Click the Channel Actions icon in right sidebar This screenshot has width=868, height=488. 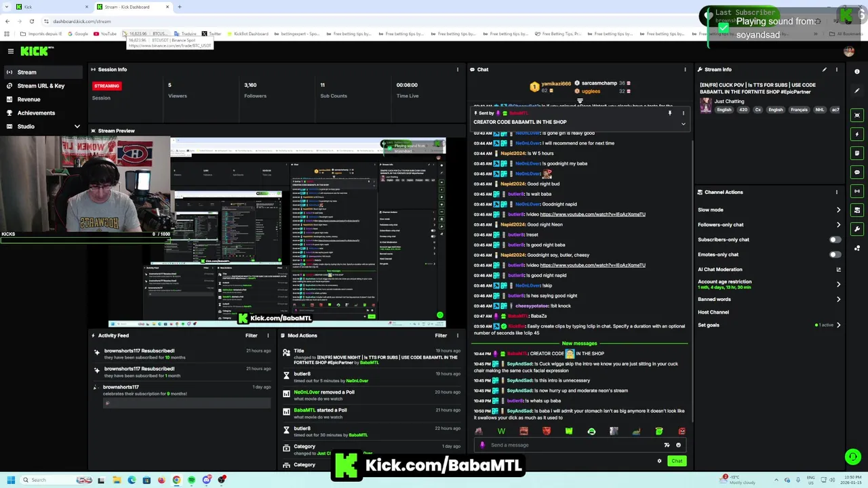(857, 210)
